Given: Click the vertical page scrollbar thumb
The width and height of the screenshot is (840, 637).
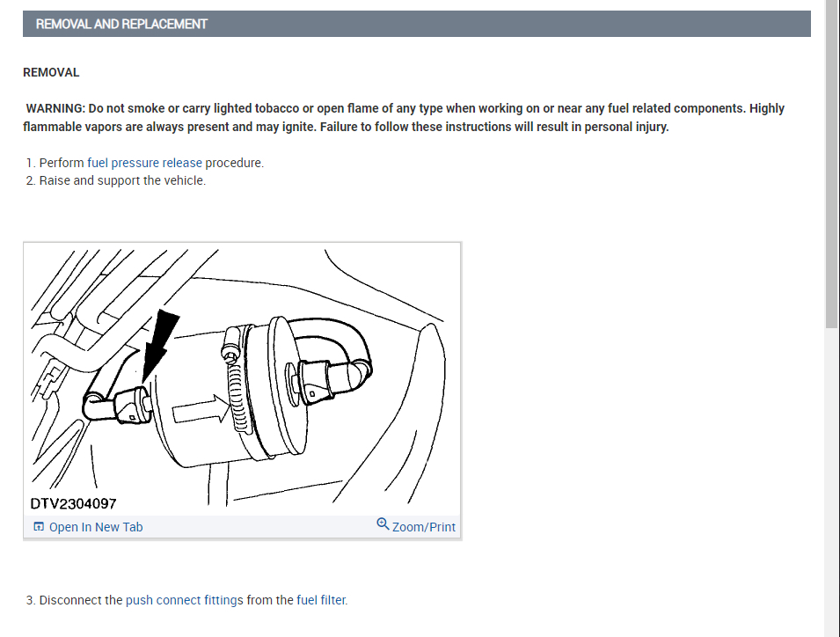Looking at the screenshot, I should tap(832, 164).
